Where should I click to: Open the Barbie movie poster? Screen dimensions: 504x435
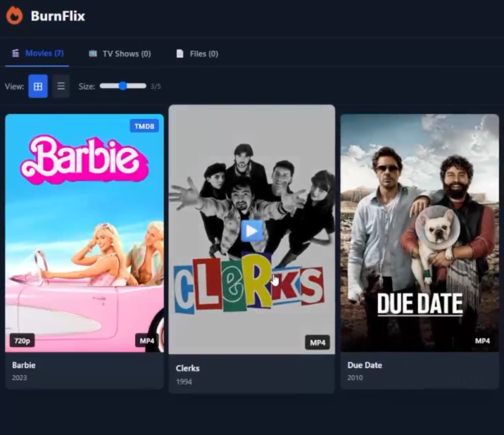(x=84, y=233)
